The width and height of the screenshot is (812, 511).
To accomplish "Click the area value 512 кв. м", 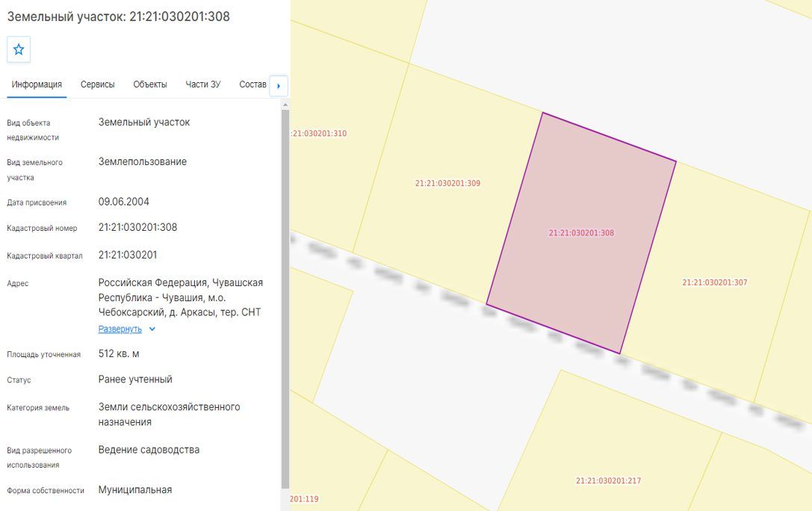I will 119,354.
